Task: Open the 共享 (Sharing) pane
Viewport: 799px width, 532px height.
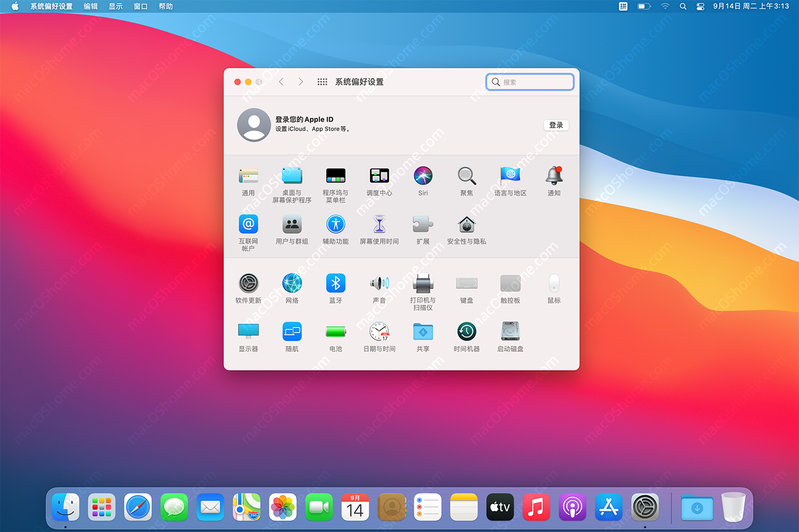Action: click(423, 331)
